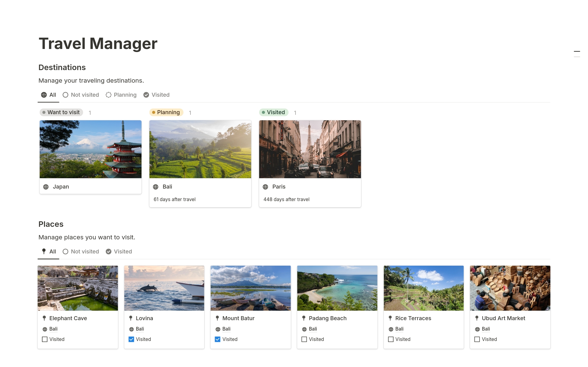Click the globe icon next to Bali destination

pos(156,186)
